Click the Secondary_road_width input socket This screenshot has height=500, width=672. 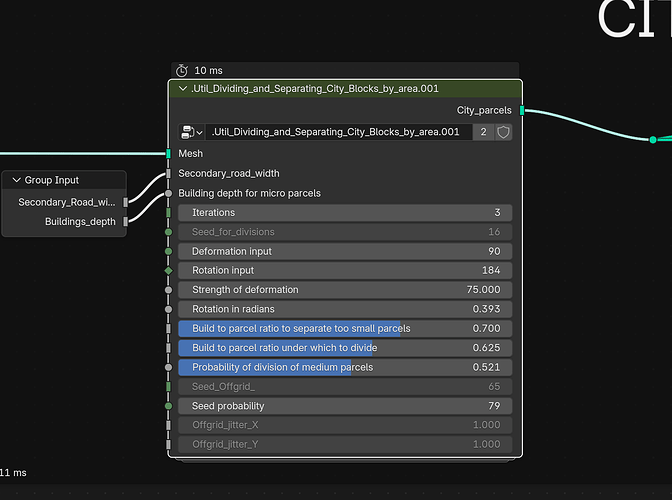coord(168,174)
